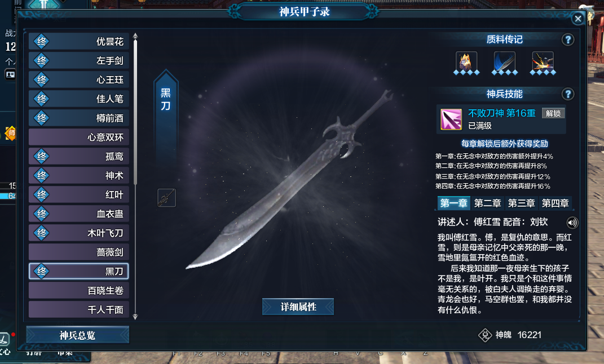
Task: Click the 神魄 currency exchange icon
Action: point(485,335)
